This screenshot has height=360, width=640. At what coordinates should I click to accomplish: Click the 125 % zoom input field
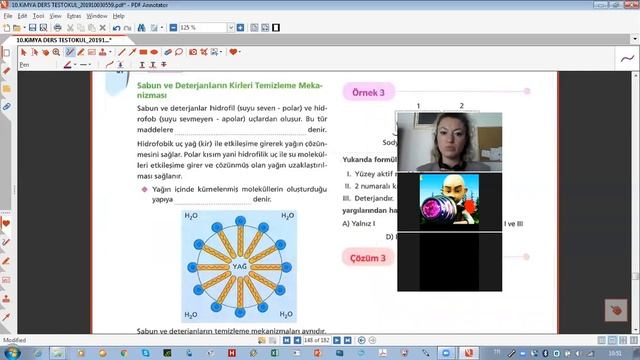203,28
